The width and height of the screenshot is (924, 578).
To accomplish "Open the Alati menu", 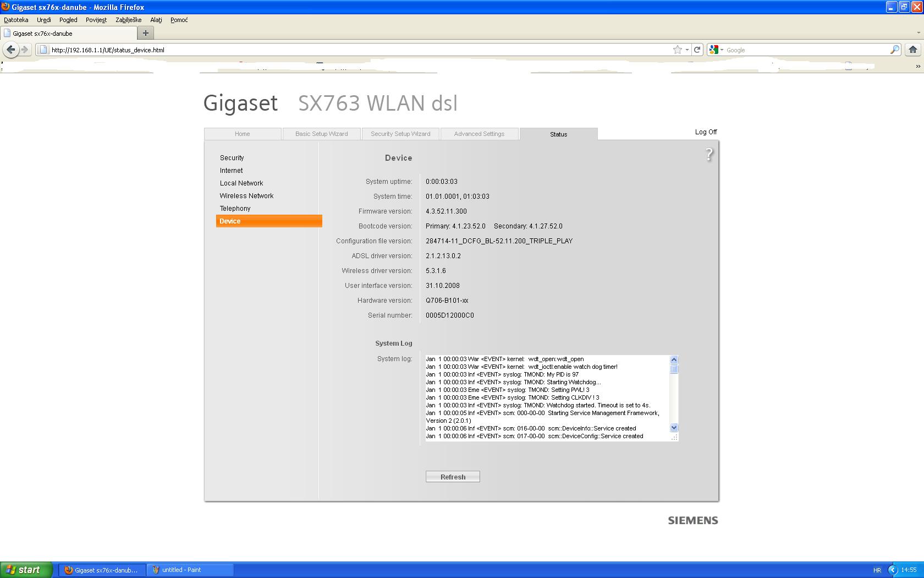I will point(156,20).
